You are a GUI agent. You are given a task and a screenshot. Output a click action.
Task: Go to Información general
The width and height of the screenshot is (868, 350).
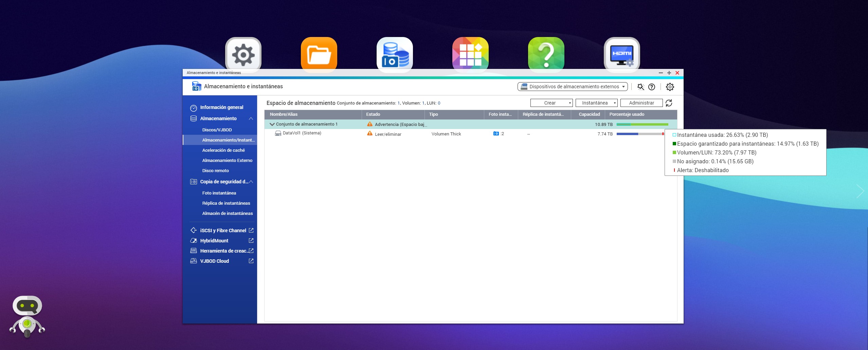[x=221, y=107]
